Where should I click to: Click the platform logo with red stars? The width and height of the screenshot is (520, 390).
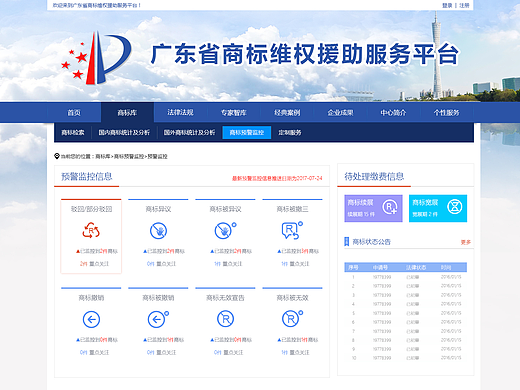click(x=97, y=58)
